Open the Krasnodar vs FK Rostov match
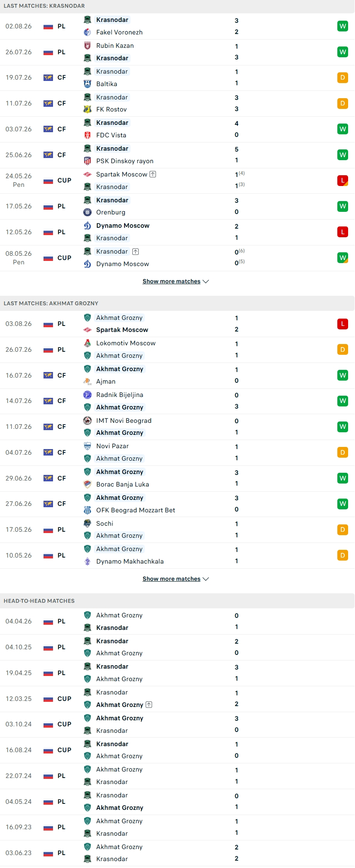Viewport: 355px width, 868px height. tap(177, 103)
